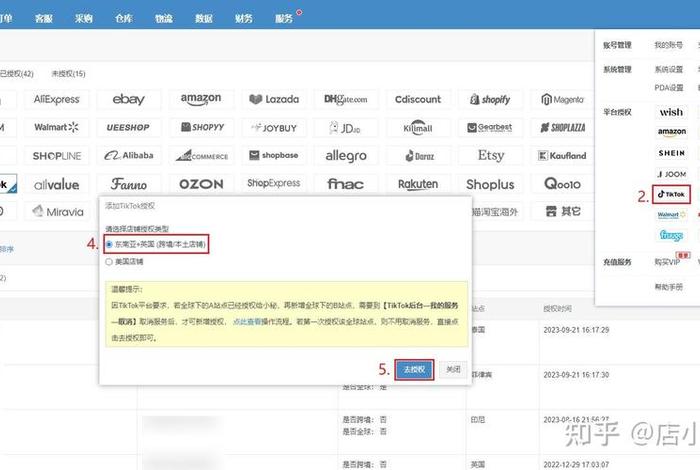
Task: Select the 东南亚+英国 store type radio
Action: coord(109,245)
